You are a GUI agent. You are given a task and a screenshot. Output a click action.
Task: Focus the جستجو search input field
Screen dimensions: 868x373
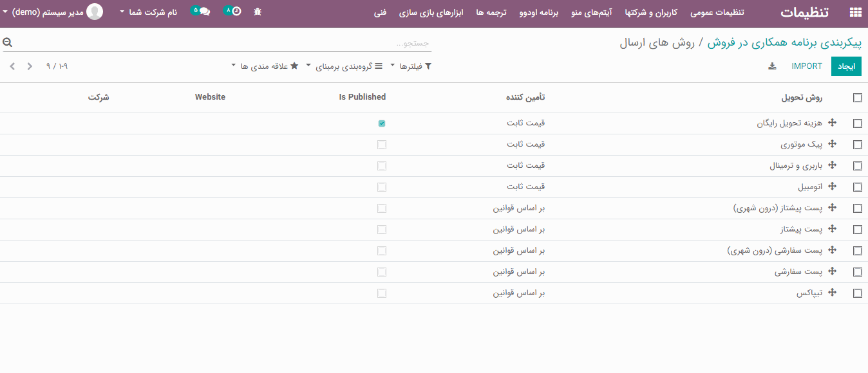coord(219,43)
